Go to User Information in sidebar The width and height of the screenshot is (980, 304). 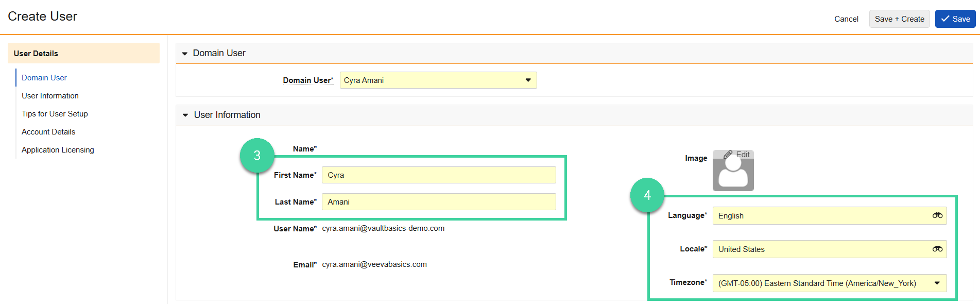(50, 96)
